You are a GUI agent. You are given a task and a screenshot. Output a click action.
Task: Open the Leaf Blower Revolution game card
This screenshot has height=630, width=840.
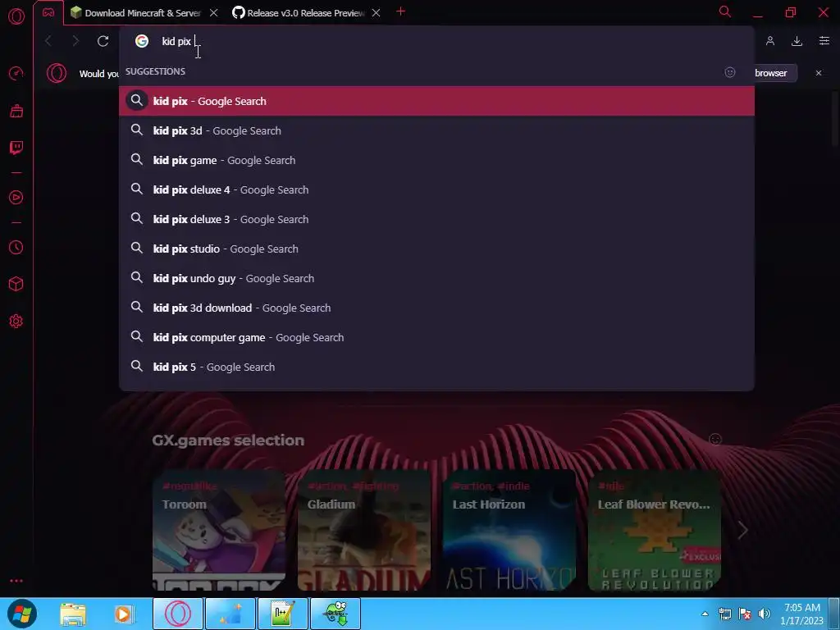coord(654,531)
